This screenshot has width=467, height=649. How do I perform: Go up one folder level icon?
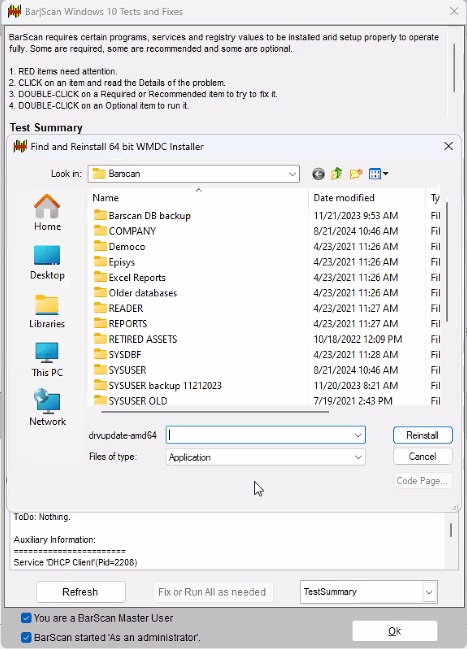(337, 173)
